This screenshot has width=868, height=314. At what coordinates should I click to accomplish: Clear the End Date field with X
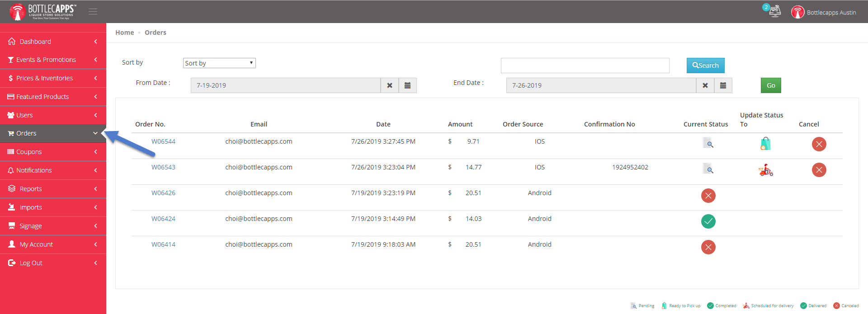click(705, 85)
